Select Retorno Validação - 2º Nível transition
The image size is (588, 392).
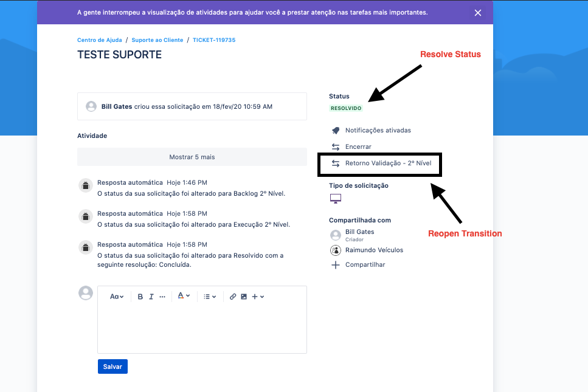388,163
